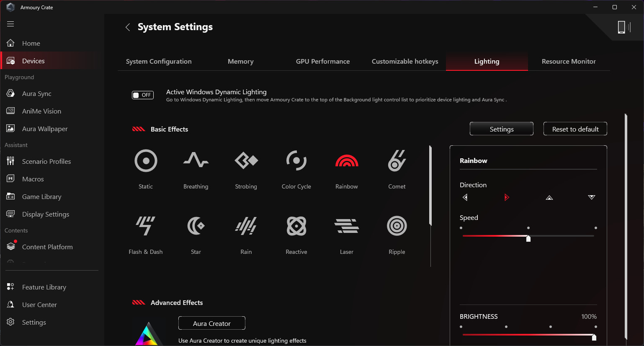Apply the Comet lighting effect
Image resolution: width=644 pixels, height=346 pixels.
pos(397,161)
